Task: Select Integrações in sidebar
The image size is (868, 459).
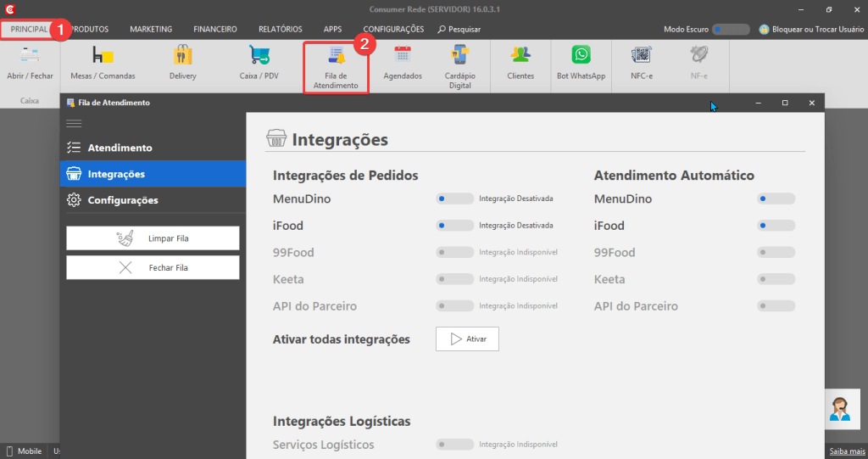Action: tap(153, 174)
